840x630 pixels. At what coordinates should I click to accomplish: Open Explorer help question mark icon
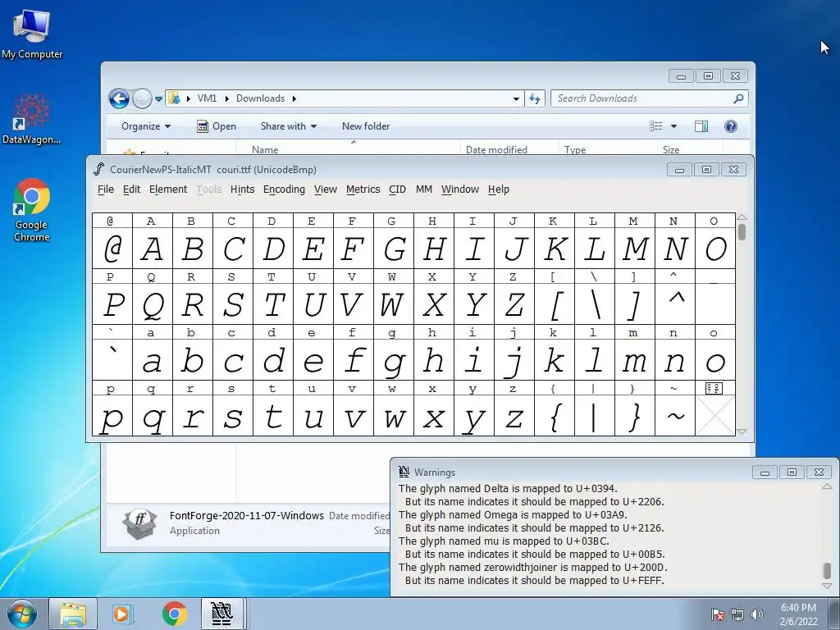click(731, 126)
